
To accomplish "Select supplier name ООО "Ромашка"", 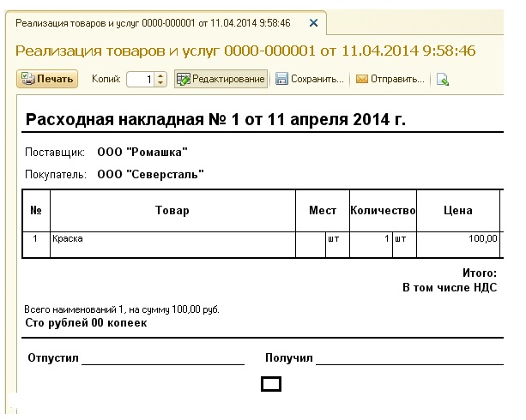I will point(142,153).
